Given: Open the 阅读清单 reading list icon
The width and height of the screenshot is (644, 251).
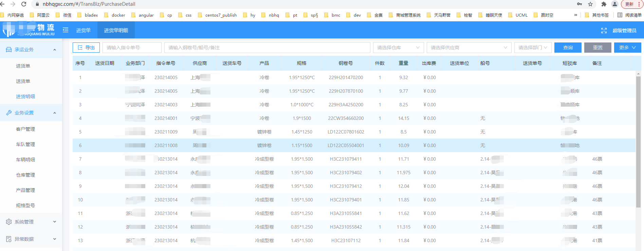Looking at the screenshot, I should click(620, 15).
